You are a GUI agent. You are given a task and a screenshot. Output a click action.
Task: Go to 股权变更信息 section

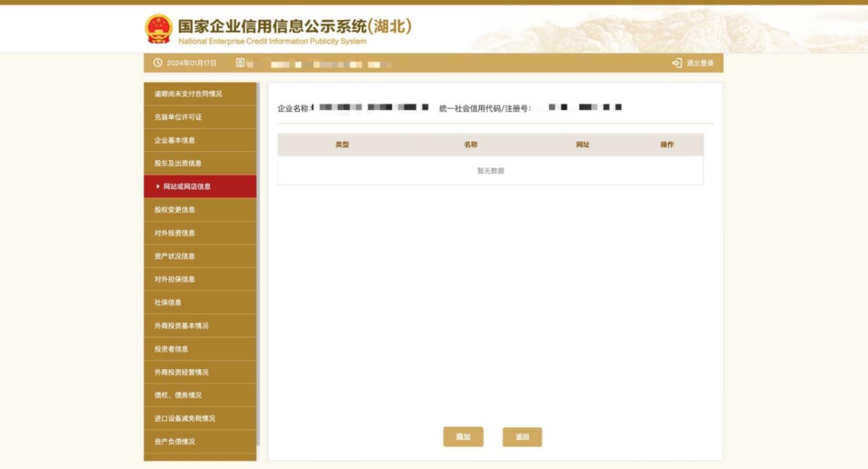(x=174, y=210)
